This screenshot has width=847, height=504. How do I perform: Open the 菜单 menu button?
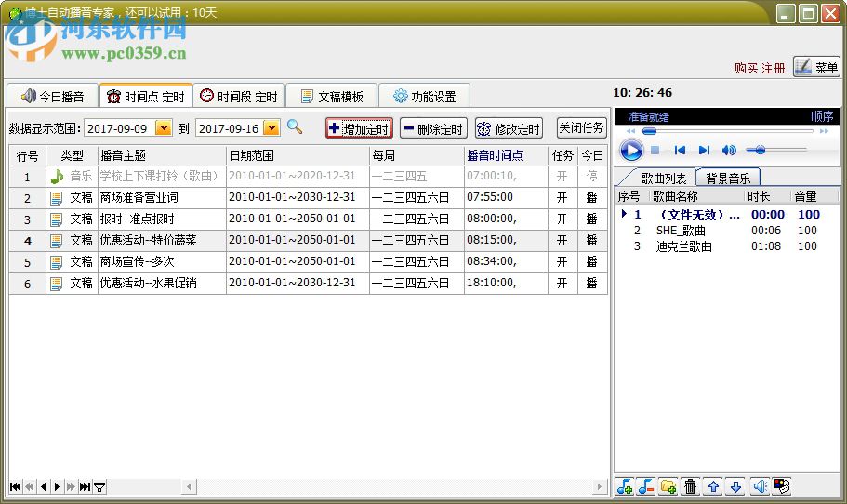(x=816, y=67)
